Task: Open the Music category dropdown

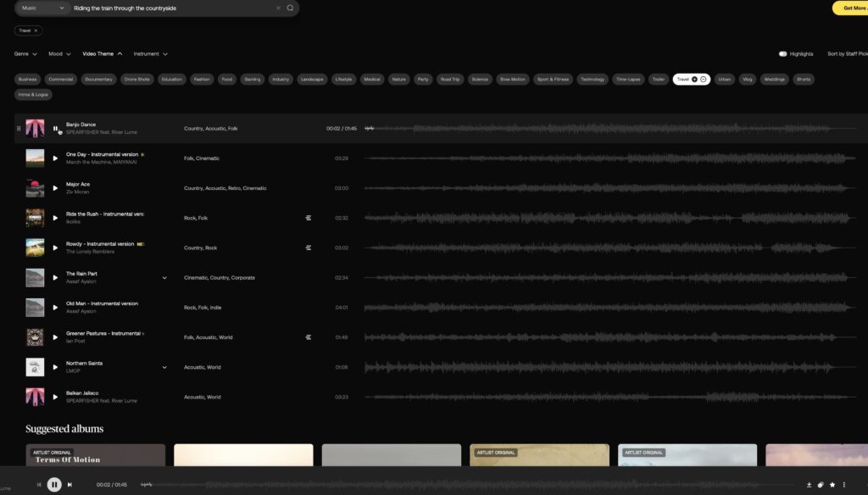Action: pos(42,8)
